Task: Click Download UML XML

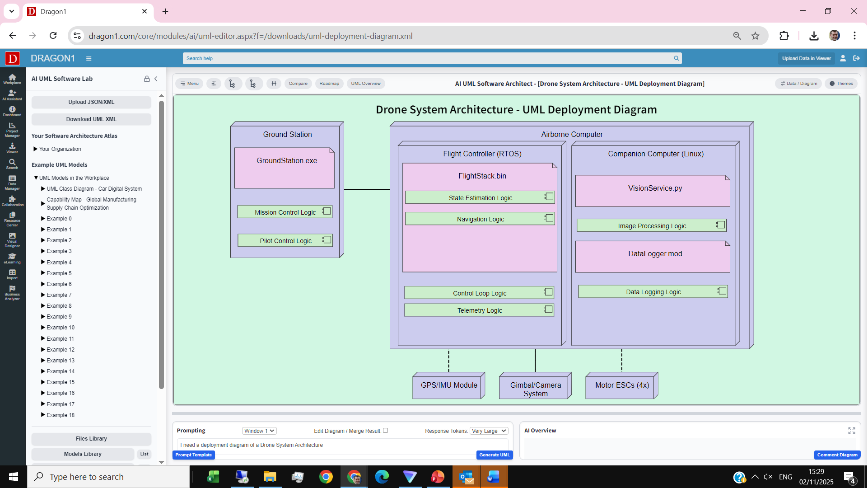Action: [91, 119]
